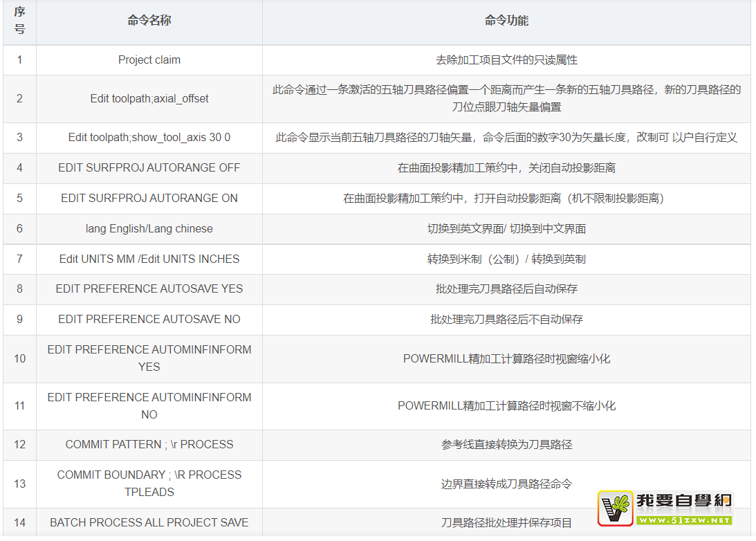Select the Project claim command cell
This screenshot has height=541, width=756.
pos(149,60)
